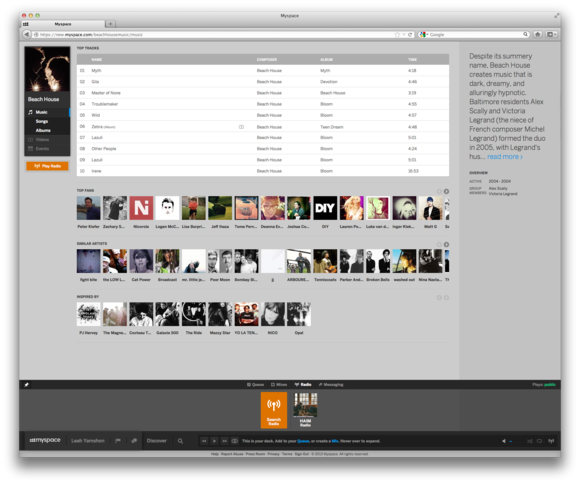Open similar artist Washed Out thumbnail
Screen dimensions: 580x484
404,261
